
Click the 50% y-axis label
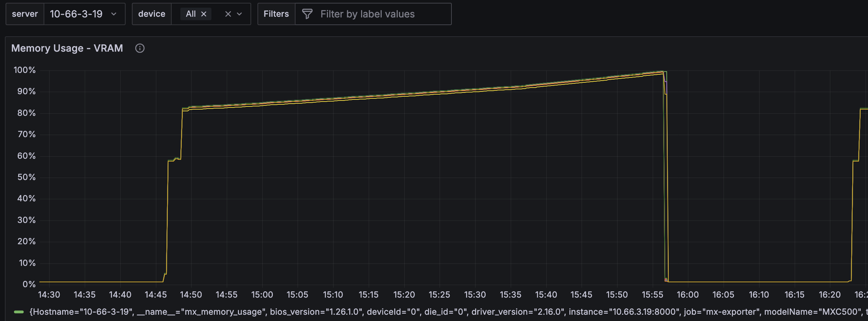pos(26,177)
